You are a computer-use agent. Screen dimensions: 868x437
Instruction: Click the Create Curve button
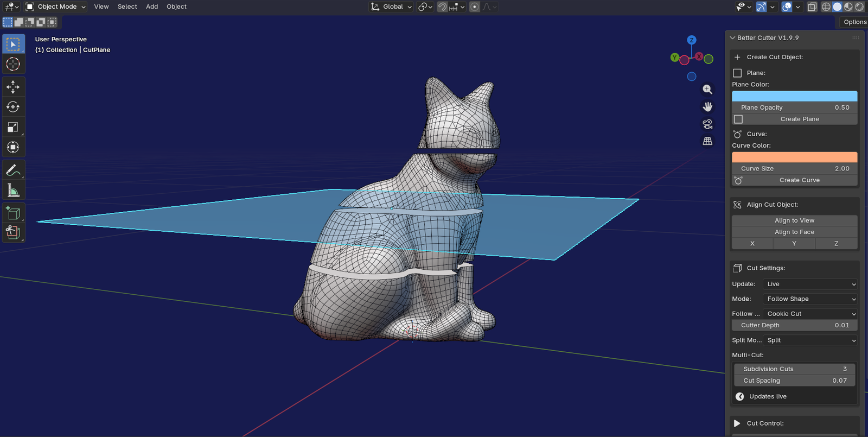pos(799,180)
